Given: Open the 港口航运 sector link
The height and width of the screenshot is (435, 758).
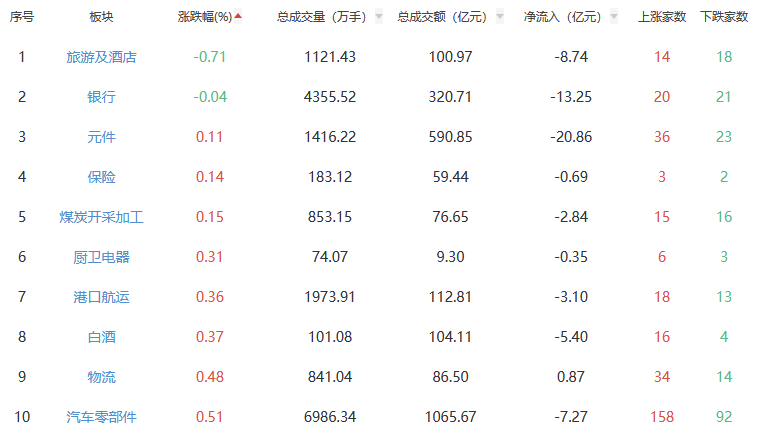Looking at the screenshot, I should tap(101, 297).
